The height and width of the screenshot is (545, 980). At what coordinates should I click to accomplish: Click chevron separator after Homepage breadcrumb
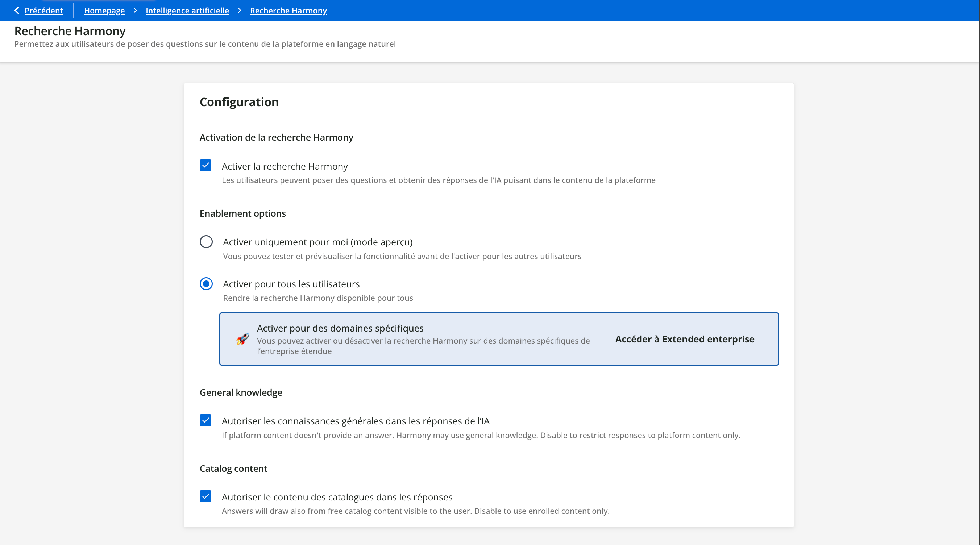(x=135, y=11)
